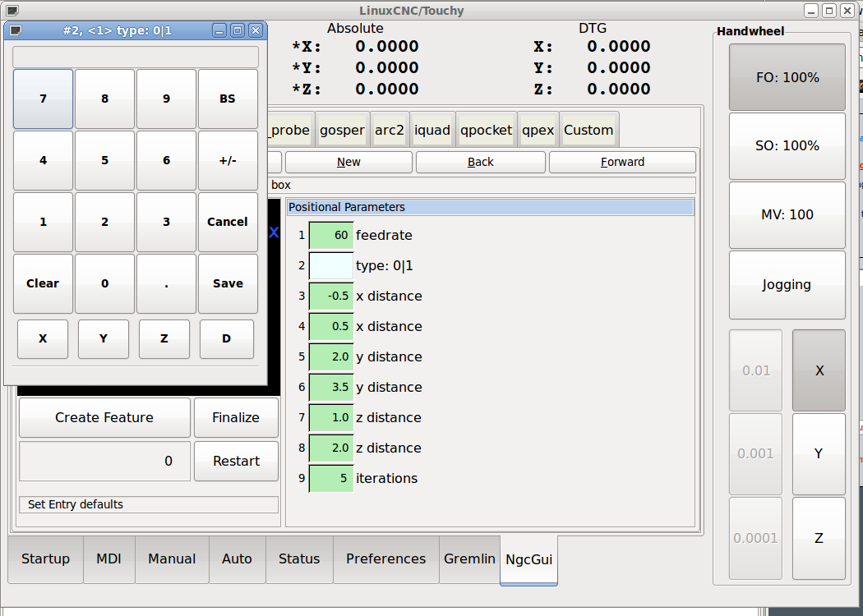Click the Back button
This screenshot has height=616, width=863.
point(481,163)
